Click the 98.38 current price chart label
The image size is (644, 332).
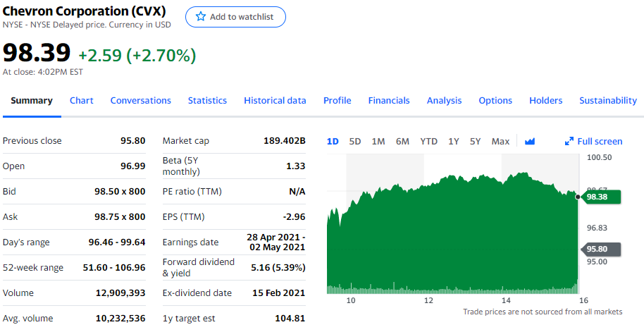602,197
